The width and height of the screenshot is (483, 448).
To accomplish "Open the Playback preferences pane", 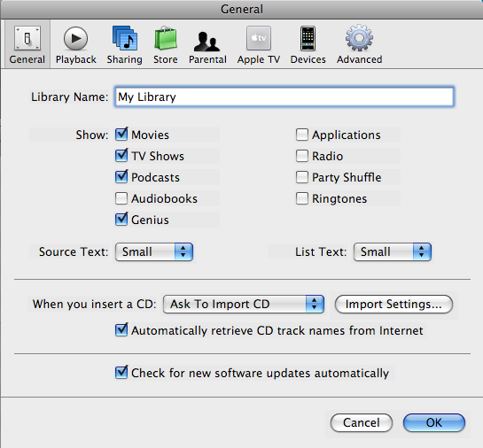I will click(76, 45).
